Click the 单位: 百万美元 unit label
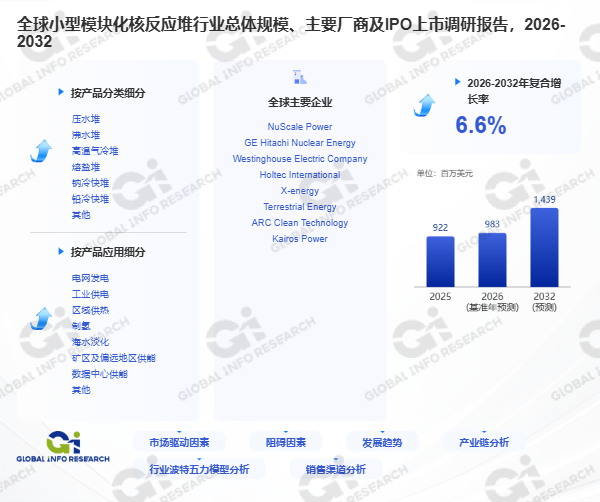 coord(445,174)
